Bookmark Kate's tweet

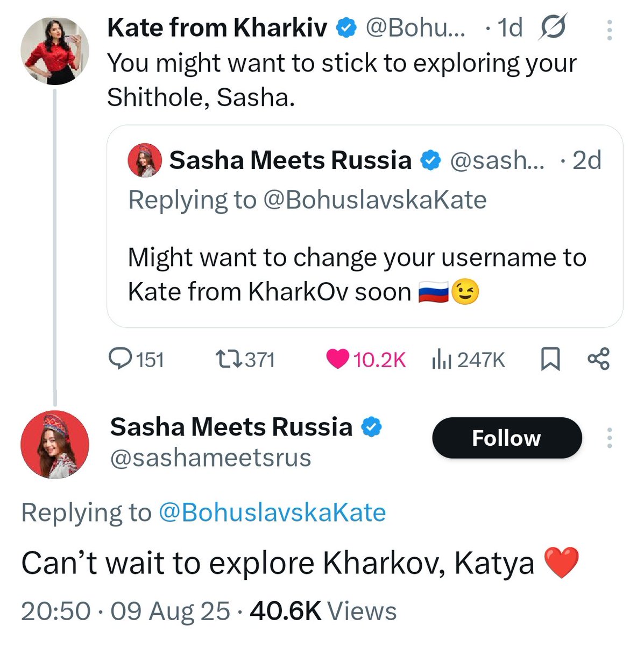[x=549, y=359]
